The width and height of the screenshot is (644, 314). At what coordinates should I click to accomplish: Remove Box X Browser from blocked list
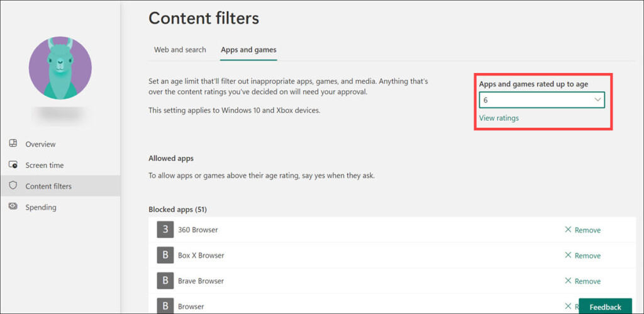(582, 255)
